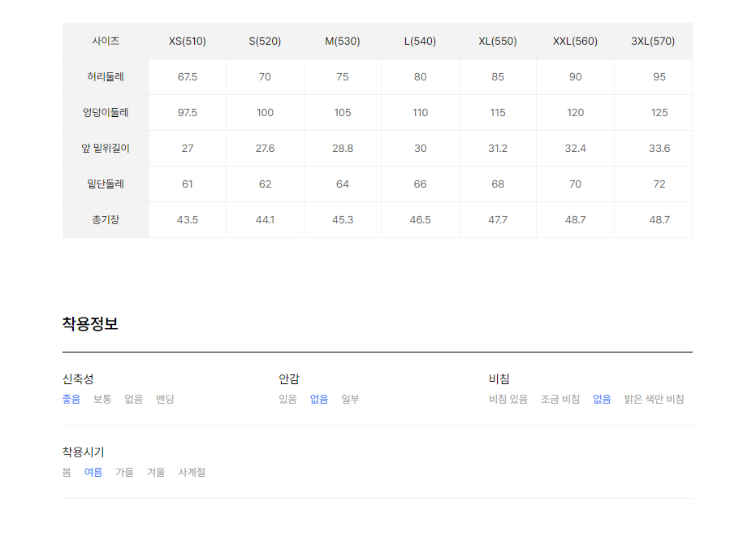Click the M(530) column header
This screenshot has height=545, width=756.
[343, 41]
